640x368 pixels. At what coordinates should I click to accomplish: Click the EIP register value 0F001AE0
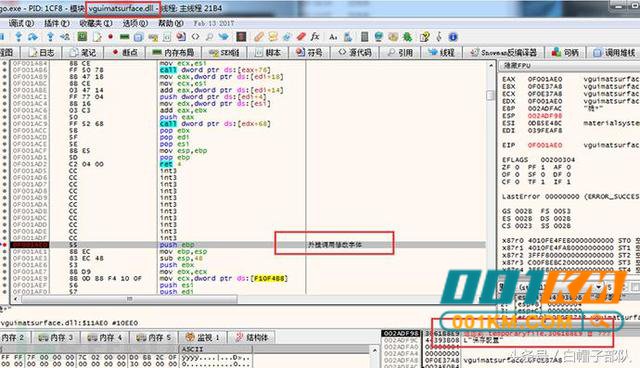point(545,145)
